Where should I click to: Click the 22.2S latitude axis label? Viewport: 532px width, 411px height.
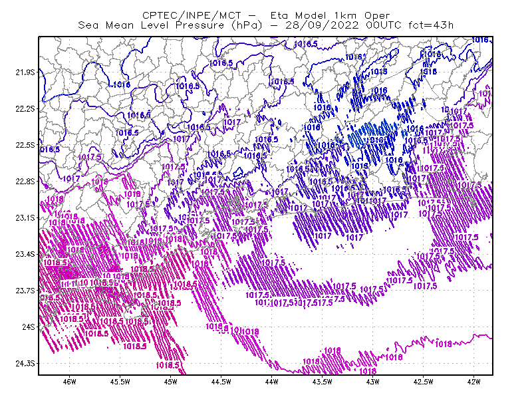tap(25, 108)
